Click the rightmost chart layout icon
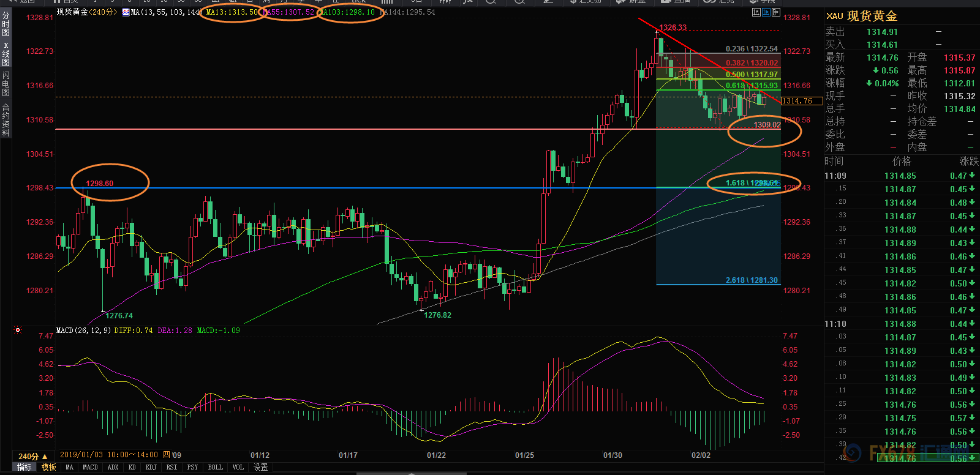Viewport: 980px width, 475px height. coord(776,12)
